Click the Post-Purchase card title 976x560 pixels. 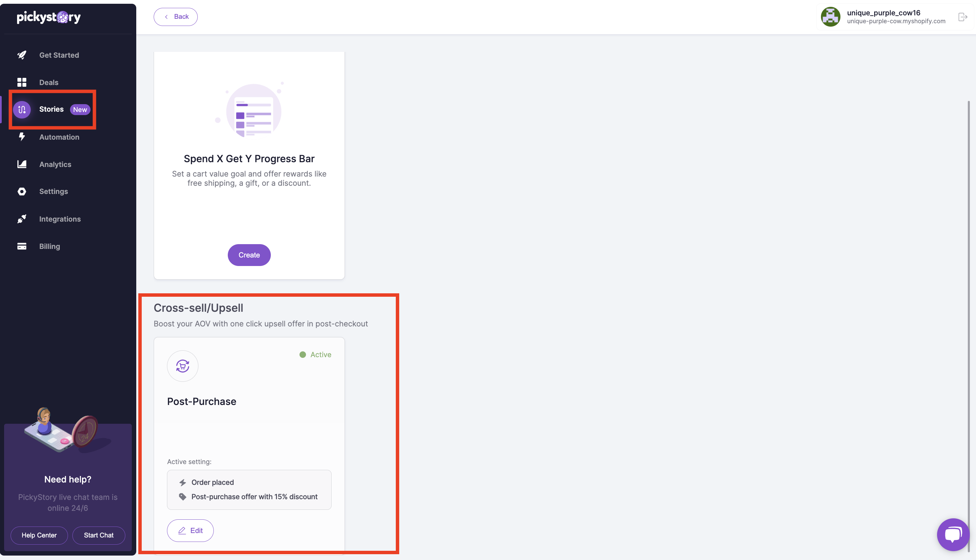202,402
